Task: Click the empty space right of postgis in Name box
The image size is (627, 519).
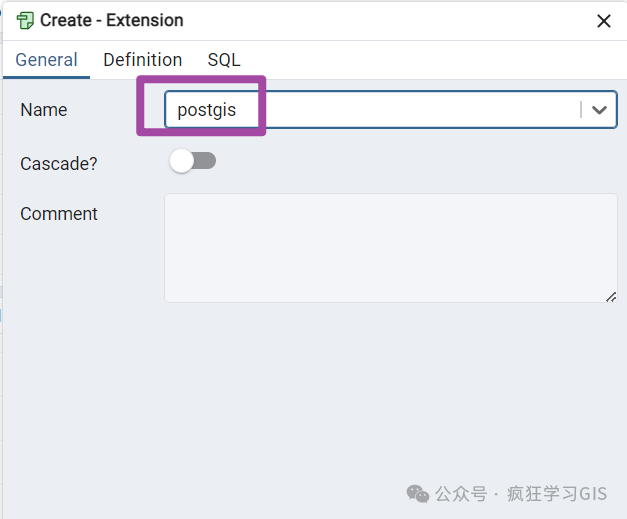Action: tap(420, 110)
